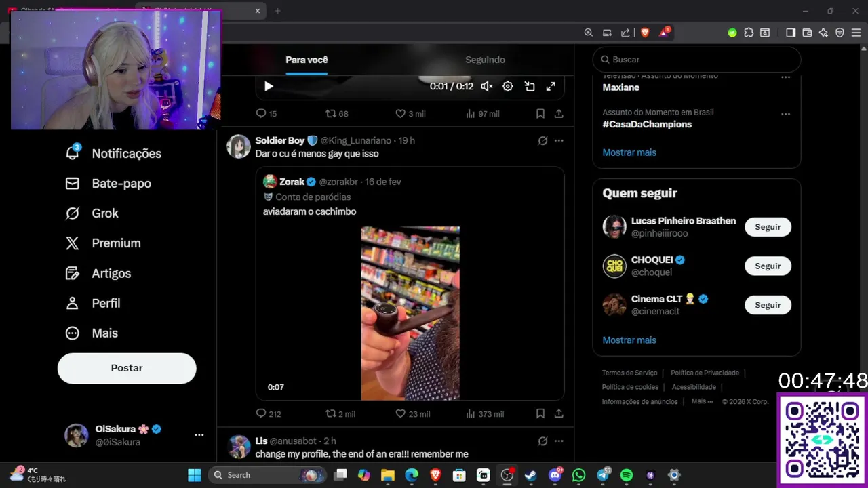Open Brave VPN shield icon
The width and height of the screenshot is (868, 488).
[x=840, y=33]
